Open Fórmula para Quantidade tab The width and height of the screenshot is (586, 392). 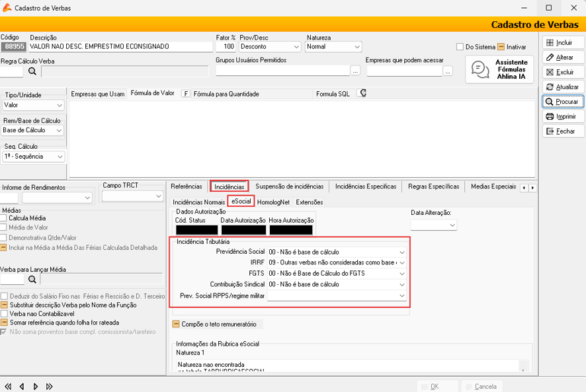coord(226,94)
